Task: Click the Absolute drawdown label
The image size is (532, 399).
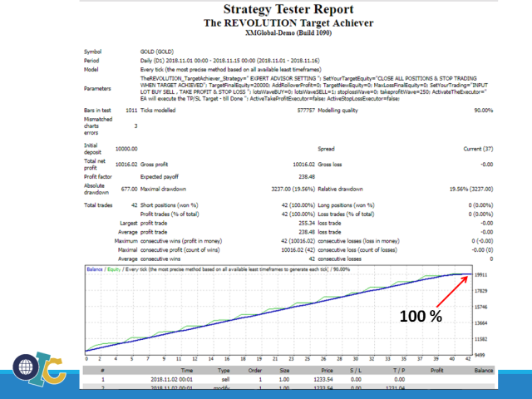Action: coord(96,189)
